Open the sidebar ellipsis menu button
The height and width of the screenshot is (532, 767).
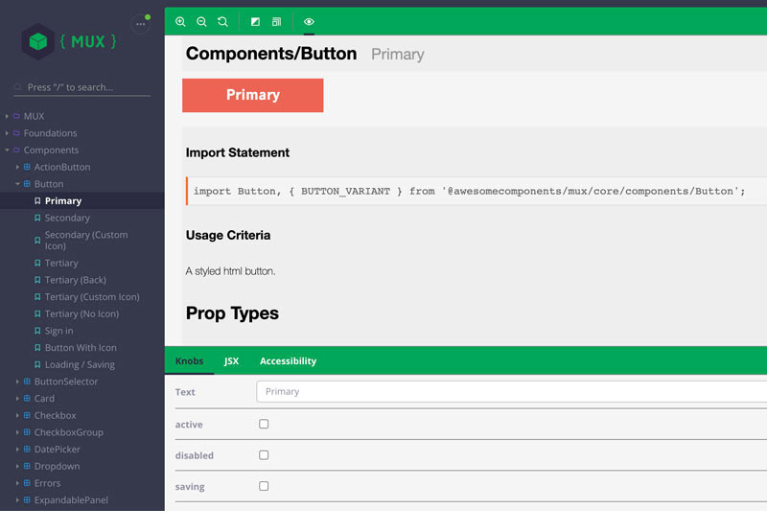tap(140, 23)
